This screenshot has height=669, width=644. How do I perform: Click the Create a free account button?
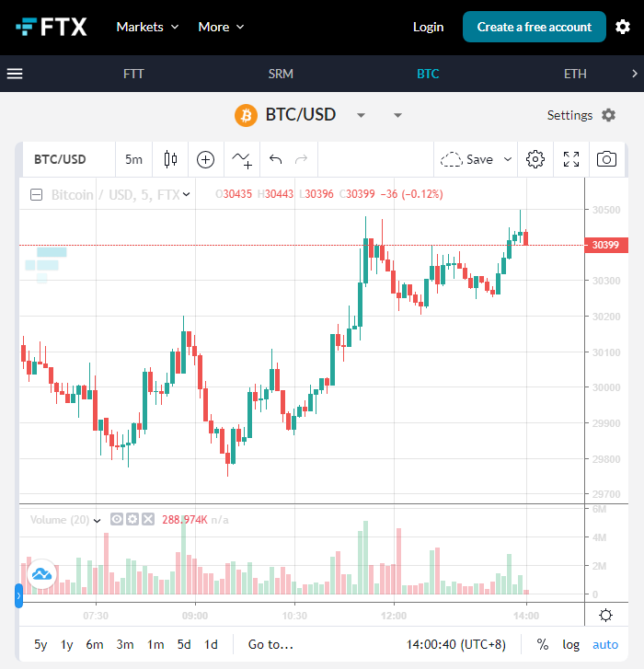point(534,27)
